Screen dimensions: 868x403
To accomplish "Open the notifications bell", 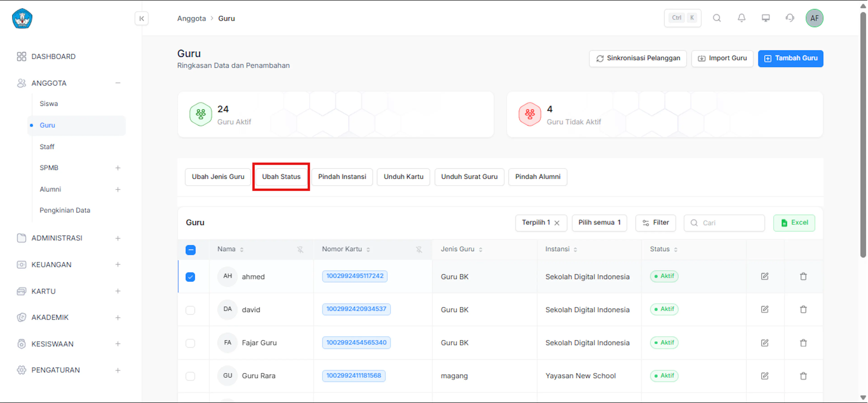I will [x=741, y=18].
